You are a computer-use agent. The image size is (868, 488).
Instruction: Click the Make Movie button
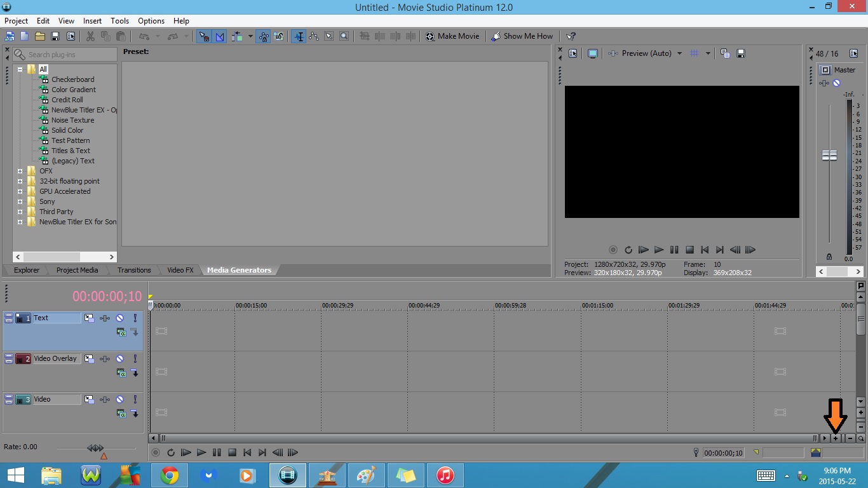452,36
